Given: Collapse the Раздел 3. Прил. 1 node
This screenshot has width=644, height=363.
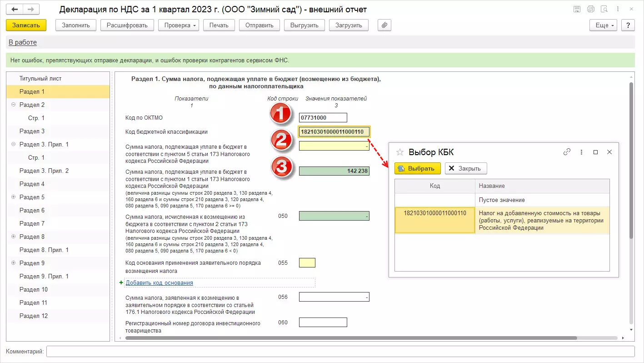Looking at the screenshot, I should tap(13, 144).
